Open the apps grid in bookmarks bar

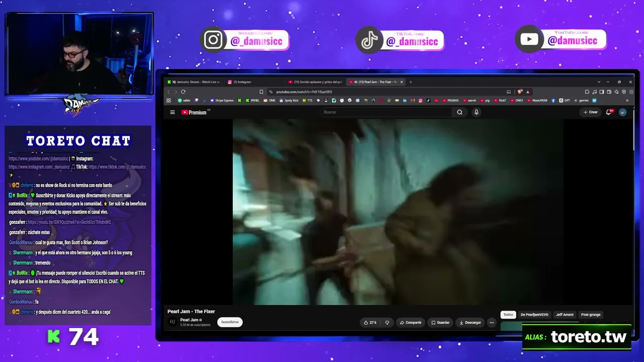pyautogui.click(x=169, y=101)
